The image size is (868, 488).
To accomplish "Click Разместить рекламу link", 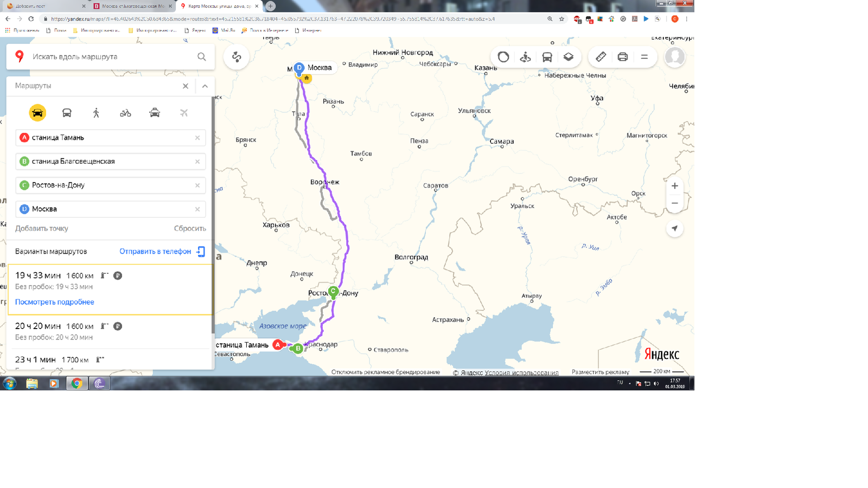I will click(601, 372).
